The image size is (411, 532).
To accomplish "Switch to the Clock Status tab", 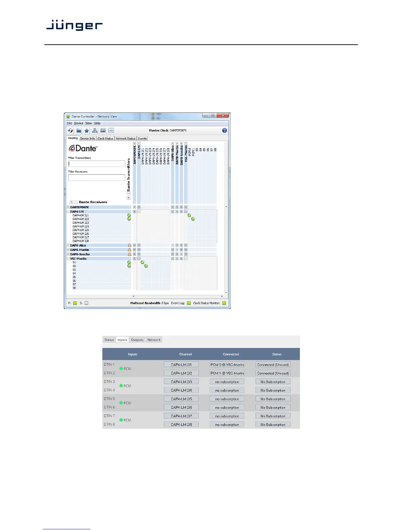I will pos(105,138).
